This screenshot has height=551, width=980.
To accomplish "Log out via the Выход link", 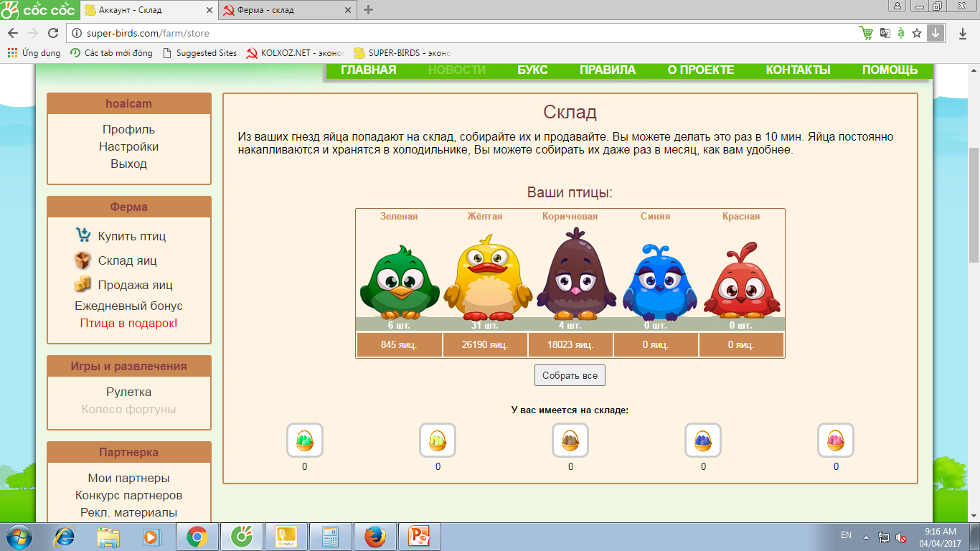I will coord(129,164).
